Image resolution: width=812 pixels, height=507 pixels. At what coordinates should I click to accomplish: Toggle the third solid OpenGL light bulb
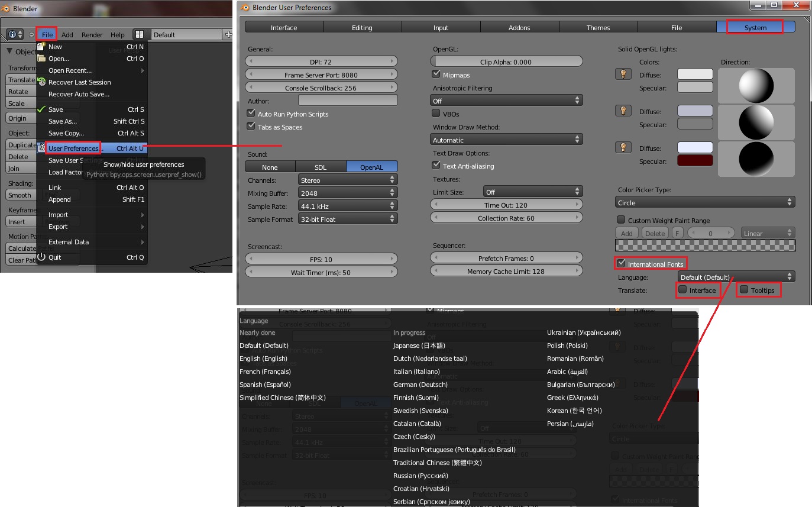[622, 147]
